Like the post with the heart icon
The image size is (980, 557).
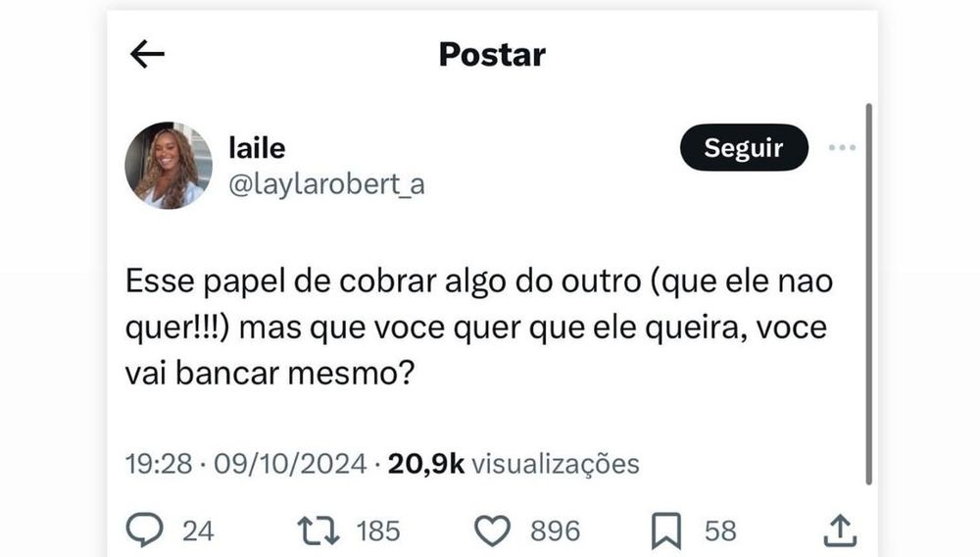(493, 531)
